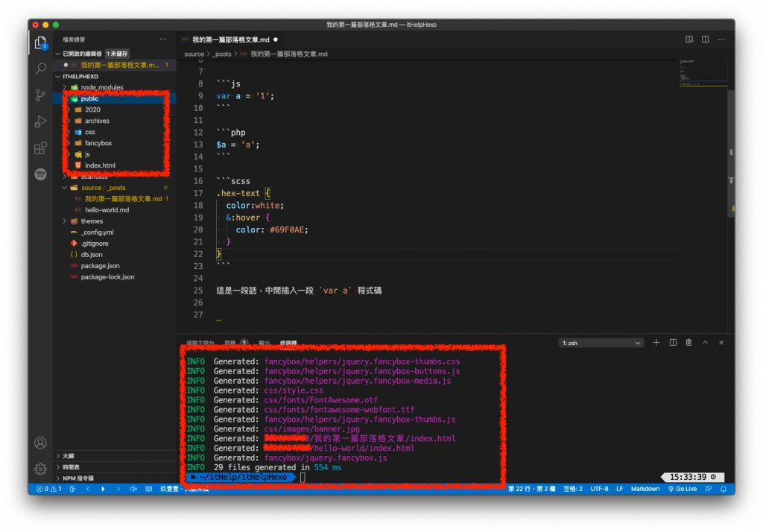Collapse the ITHELPHEXO folder section
763x532 pixels.
[x=58, y=77]
